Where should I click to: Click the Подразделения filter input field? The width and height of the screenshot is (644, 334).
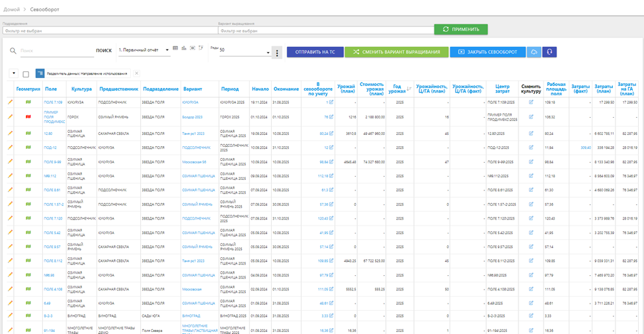pos(106,30)
